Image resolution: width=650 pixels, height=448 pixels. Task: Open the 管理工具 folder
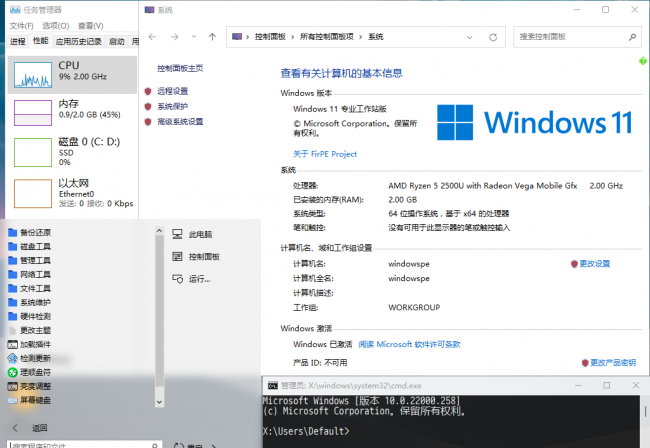(29, 261)
